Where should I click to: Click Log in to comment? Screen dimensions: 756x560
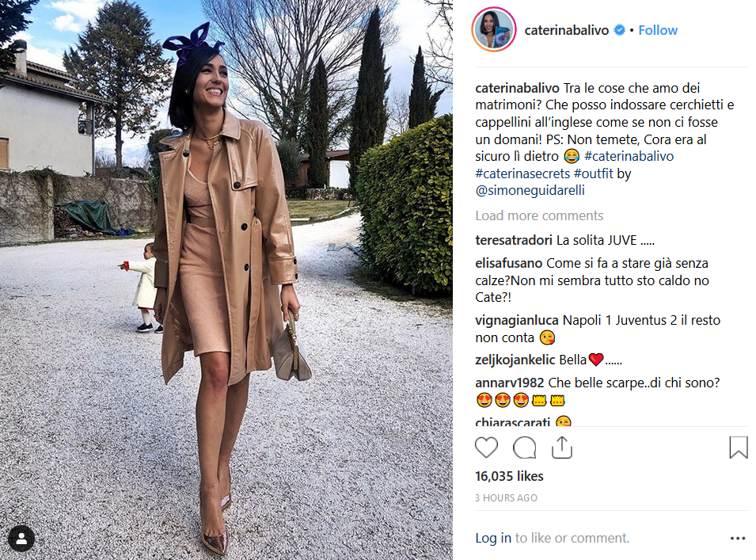[493, 538]
